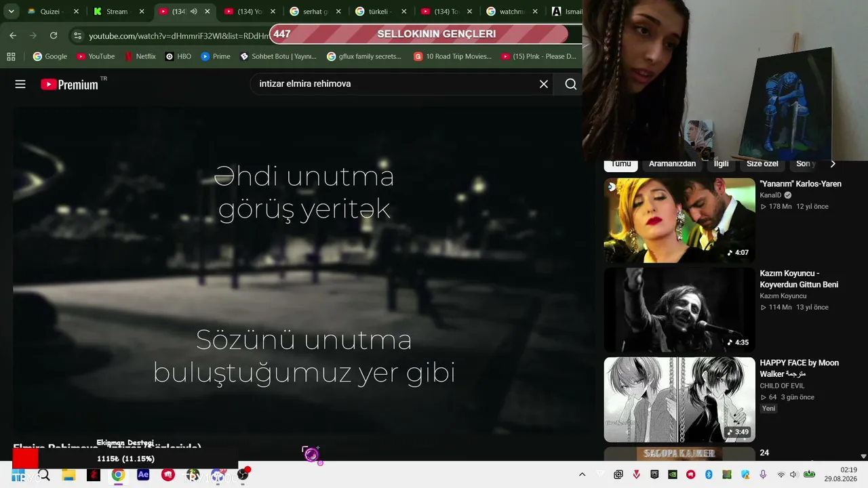This screenshot has height=488, width=868.
Task: Open the 10 Road Trip Movies bookmark
Action: point(452,56)
